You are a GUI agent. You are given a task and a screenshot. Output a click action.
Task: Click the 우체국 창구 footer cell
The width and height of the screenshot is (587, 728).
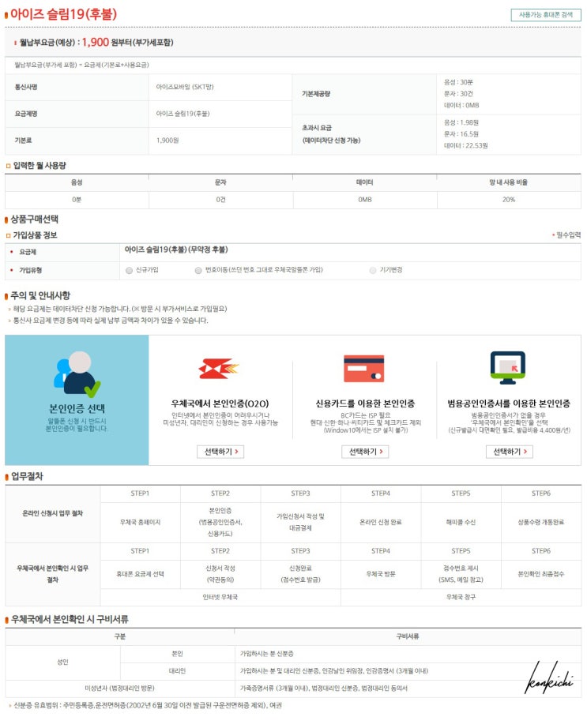461,597
